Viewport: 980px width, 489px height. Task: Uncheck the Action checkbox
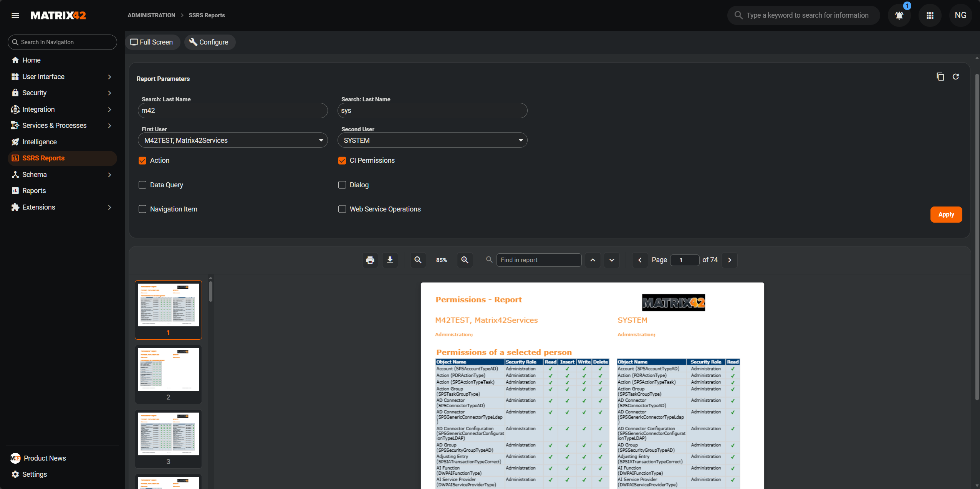[142, 160]
